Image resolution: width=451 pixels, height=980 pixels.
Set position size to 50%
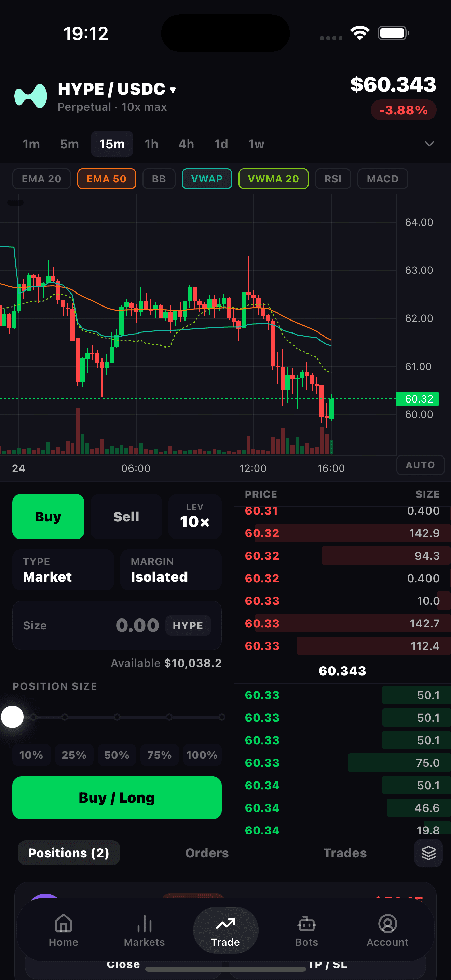(x=117, y=755)
